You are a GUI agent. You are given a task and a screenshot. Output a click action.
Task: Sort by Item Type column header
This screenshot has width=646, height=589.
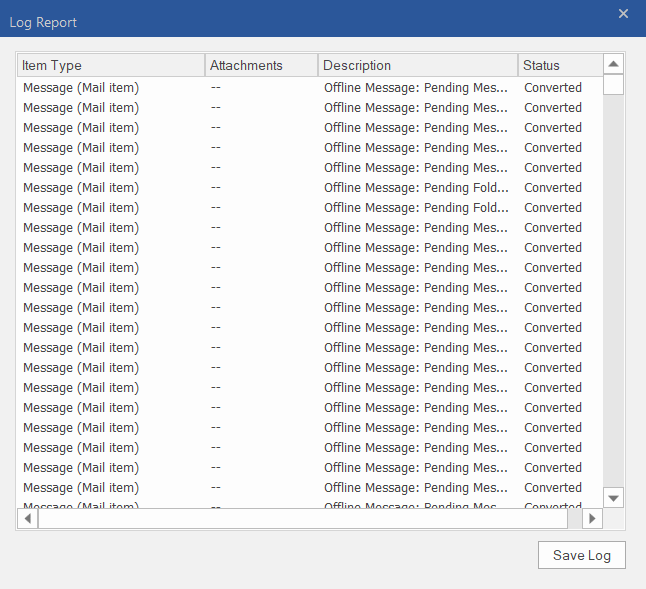(x=111, y=65)
